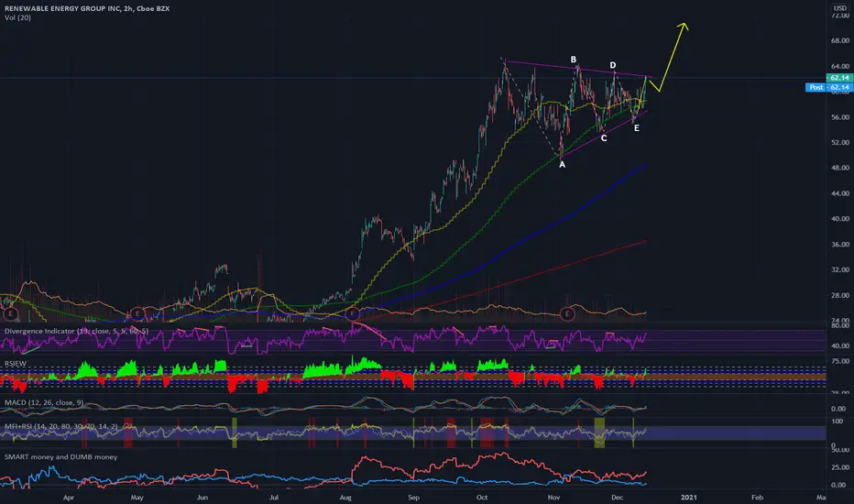Open the earnings marker near May
The image size is (854, 504).
click(137, 313)
